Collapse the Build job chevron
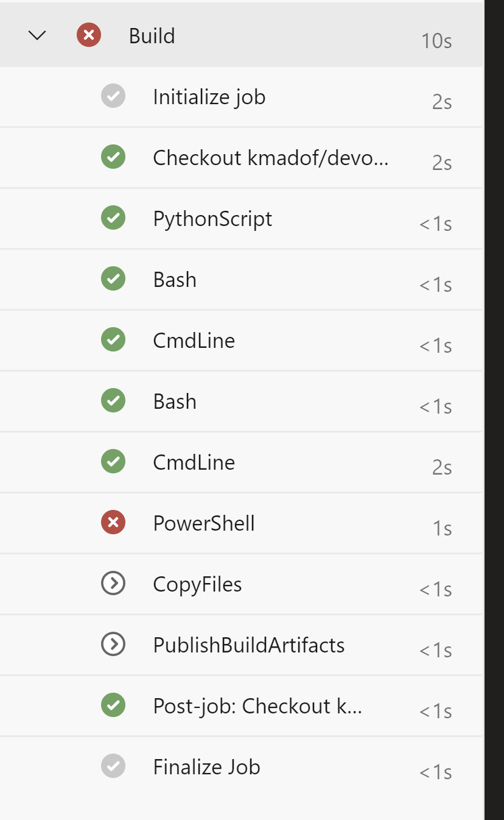 click(37, 36)
